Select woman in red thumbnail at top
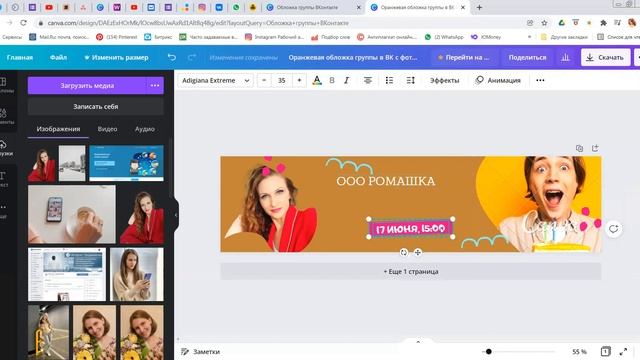 42,163
